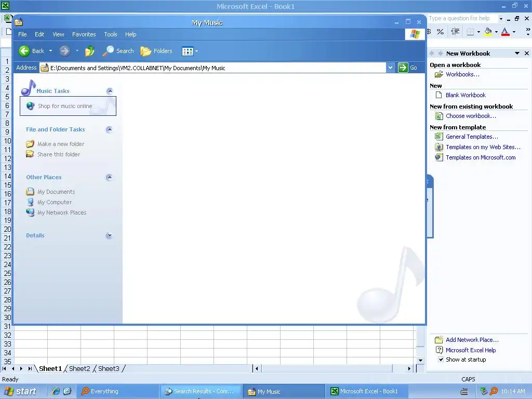Open Forward history dropdown arrow
Image resolution: width=532 pixels, height=399 pixels.
pos(77,51)
